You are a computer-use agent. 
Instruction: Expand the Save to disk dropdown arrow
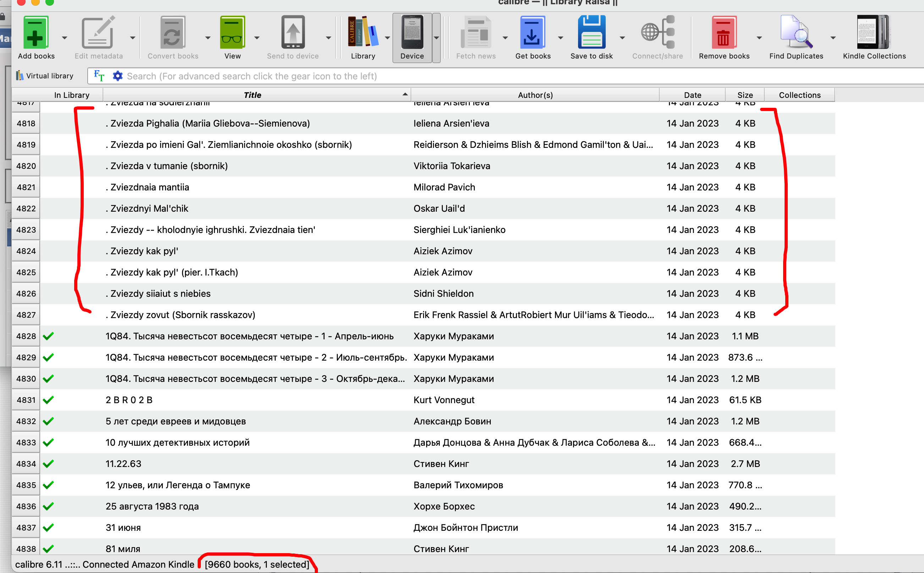622,38
